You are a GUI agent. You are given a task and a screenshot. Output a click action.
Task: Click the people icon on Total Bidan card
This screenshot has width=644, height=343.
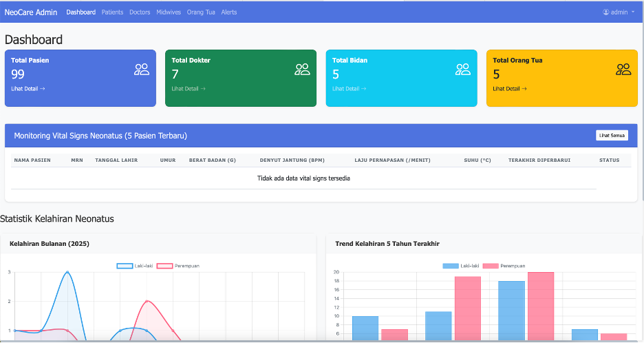(463, 69)
